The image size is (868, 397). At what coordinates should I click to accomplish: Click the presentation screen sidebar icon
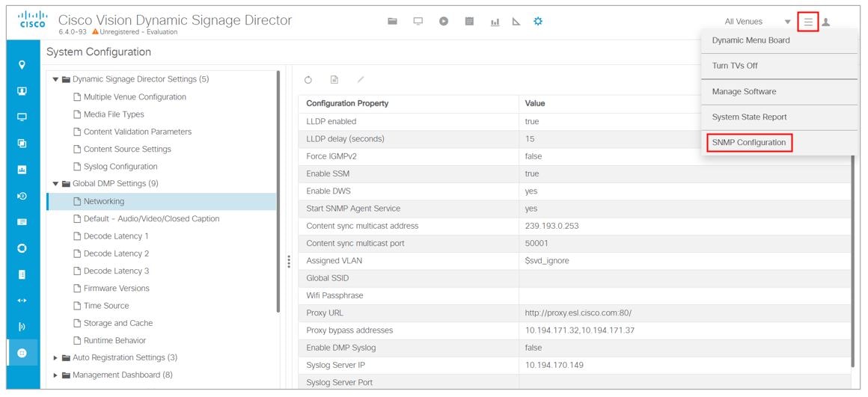point(22,91)
